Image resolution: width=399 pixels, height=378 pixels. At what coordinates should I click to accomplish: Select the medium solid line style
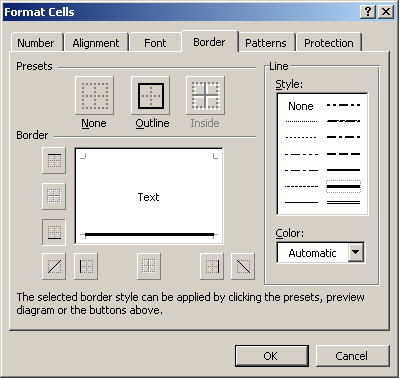pos(343,170)
